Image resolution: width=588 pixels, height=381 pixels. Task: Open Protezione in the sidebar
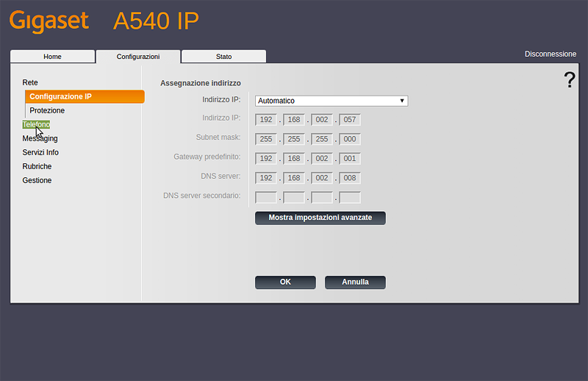[x=47, y=110]
